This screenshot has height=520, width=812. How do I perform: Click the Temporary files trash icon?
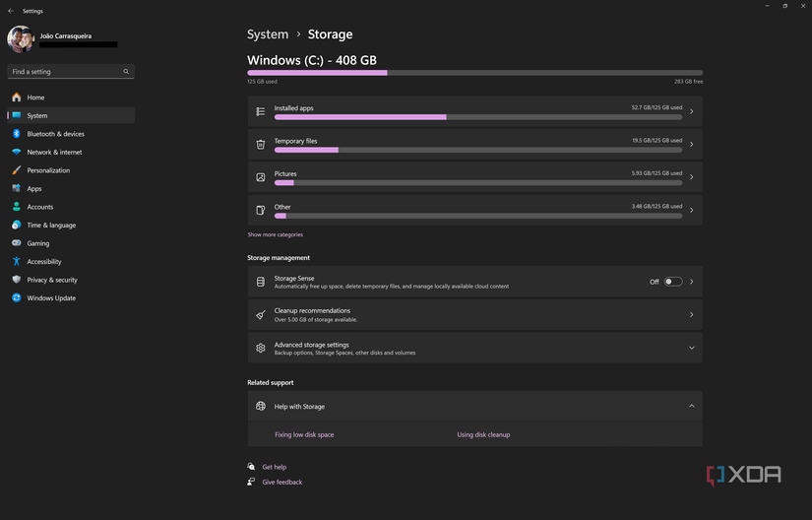(x=261, y=145)
